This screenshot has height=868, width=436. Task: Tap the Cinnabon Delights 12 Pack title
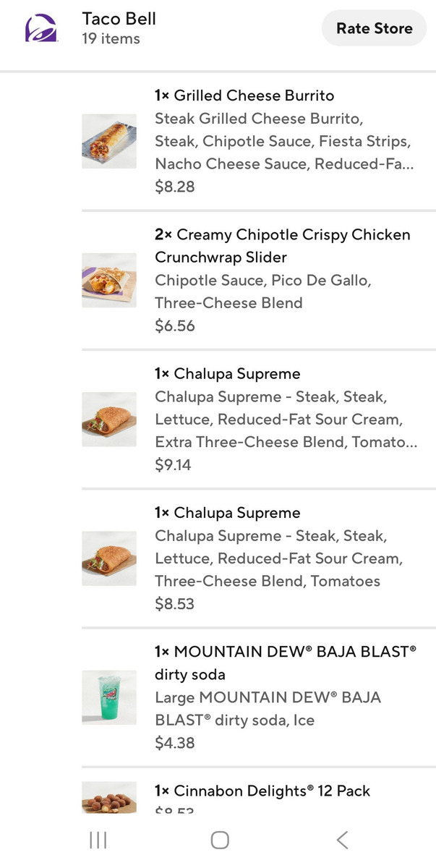click(262, 791)
